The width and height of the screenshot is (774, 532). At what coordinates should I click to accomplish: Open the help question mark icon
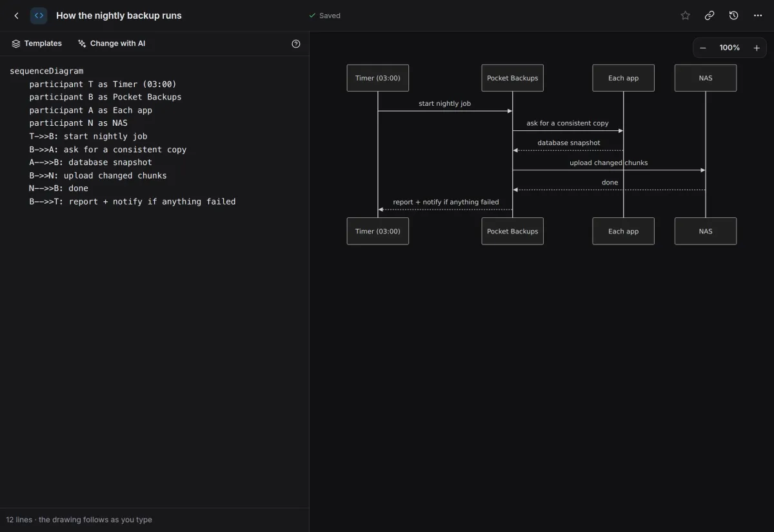296,44
